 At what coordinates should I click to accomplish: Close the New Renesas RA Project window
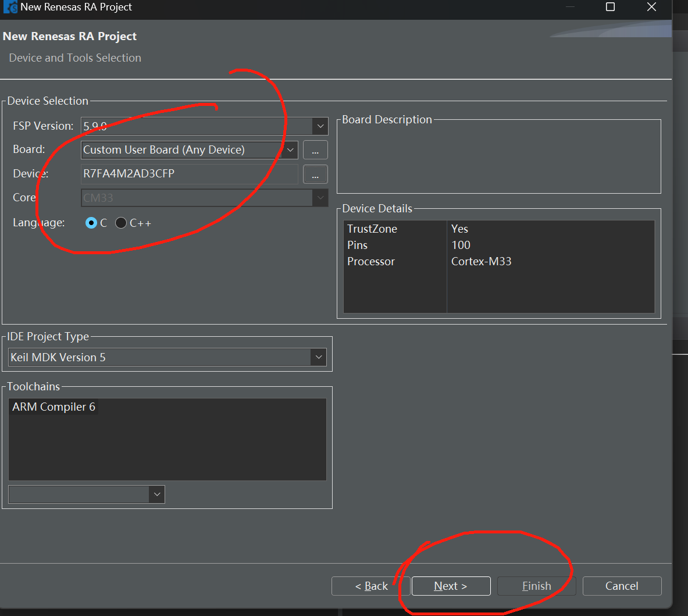(x=651, y=6)
